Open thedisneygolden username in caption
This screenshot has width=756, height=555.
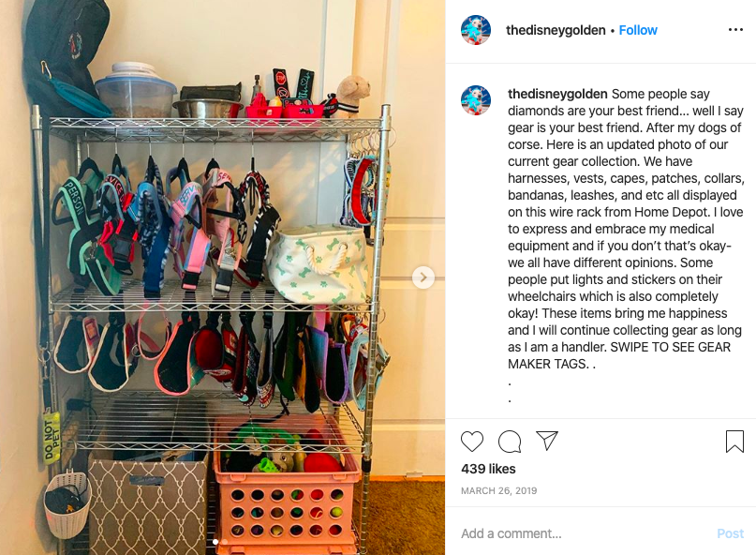coord(557,94)
